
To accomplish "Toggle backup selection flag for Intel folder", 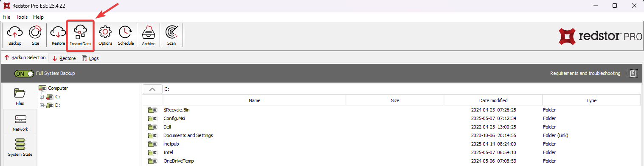I will click(x=152, y=152).
